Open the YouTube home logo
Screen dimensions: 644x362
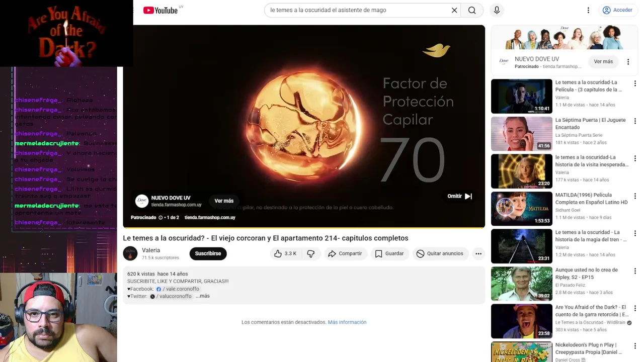(160, 10)
